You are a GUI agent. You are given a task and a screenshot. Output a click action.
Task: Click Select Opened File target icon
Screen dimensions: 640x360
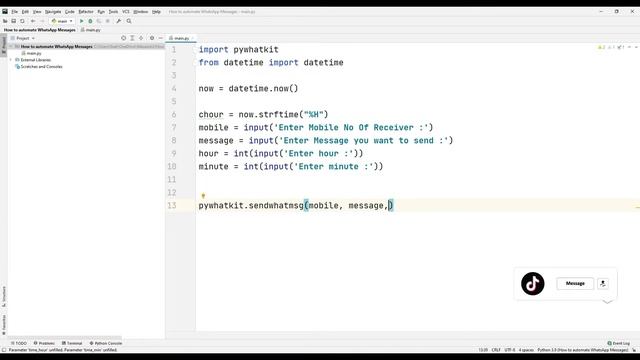pos(123,38)
